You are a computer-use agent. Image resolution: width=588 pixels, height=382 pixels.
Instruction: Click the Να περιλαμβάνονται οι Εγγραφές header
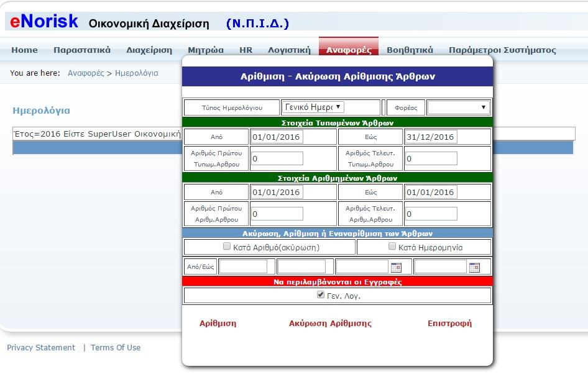[x=337, y=281]
